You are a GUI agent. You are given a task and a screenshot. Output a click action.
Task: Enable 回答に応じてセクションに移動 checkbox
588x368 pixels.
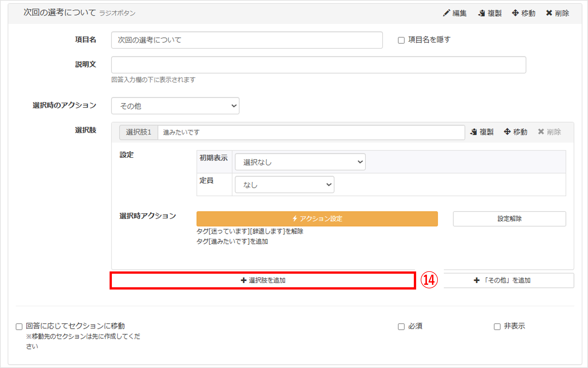(19, 326)
